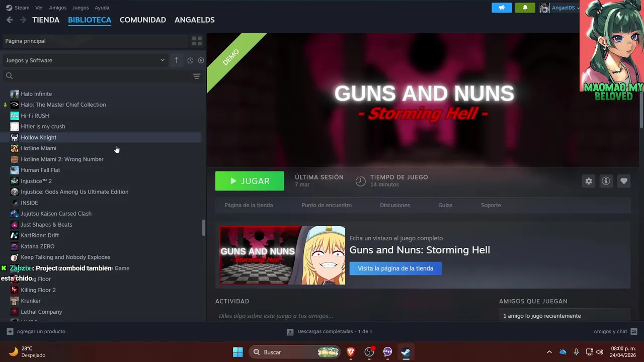Screen dimensions: 644x362
Task: Click the recent activity clock icon
Action: 190,60
